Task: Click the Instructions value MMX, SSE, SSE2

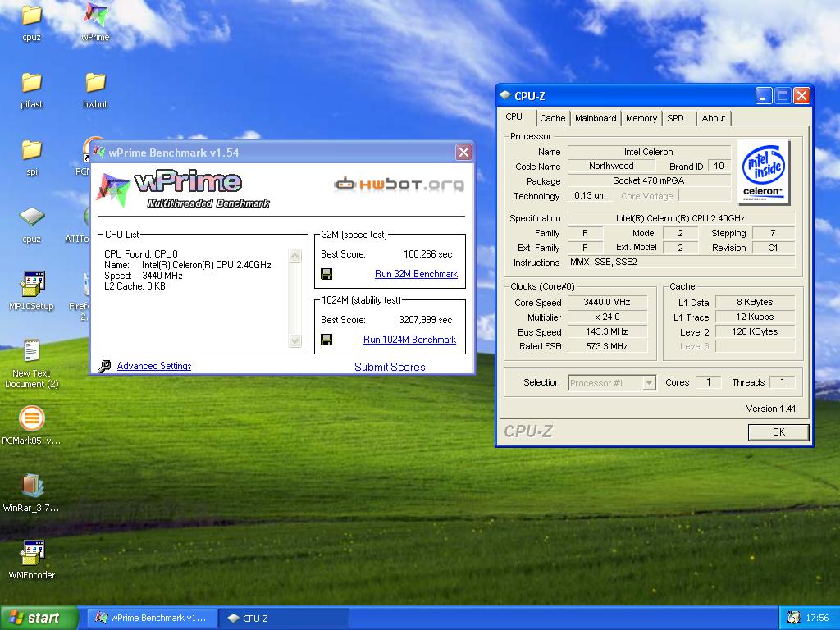Action: click(x=681, y=262)
